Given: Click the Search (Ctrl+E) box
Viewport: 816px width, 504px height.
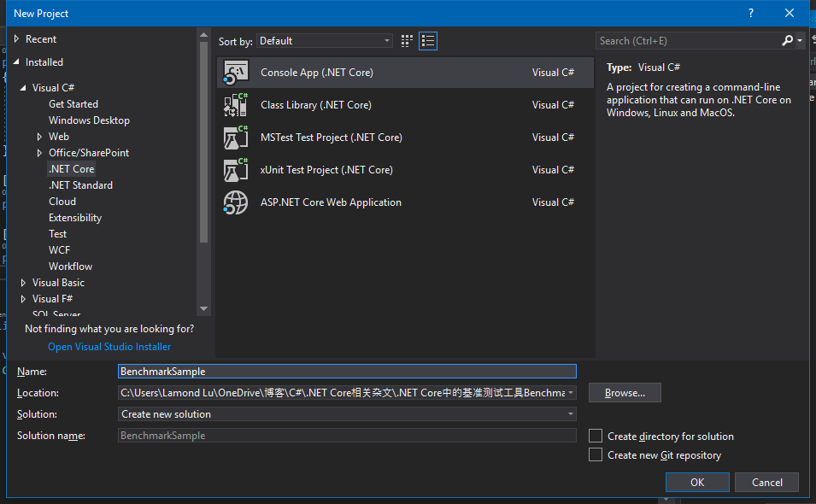Looking at the screenshot, I should pos(688,40).
